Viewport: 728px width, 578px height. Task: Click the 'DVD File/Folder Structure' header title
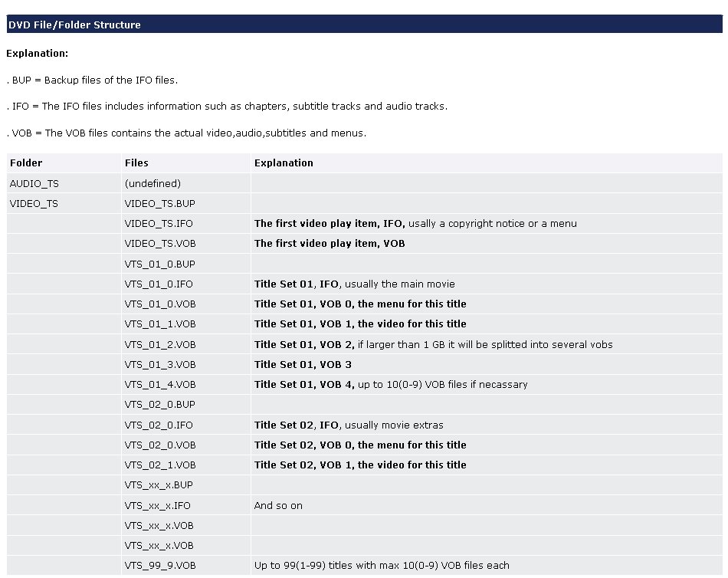pyautogui.click(x=74, y=25)
